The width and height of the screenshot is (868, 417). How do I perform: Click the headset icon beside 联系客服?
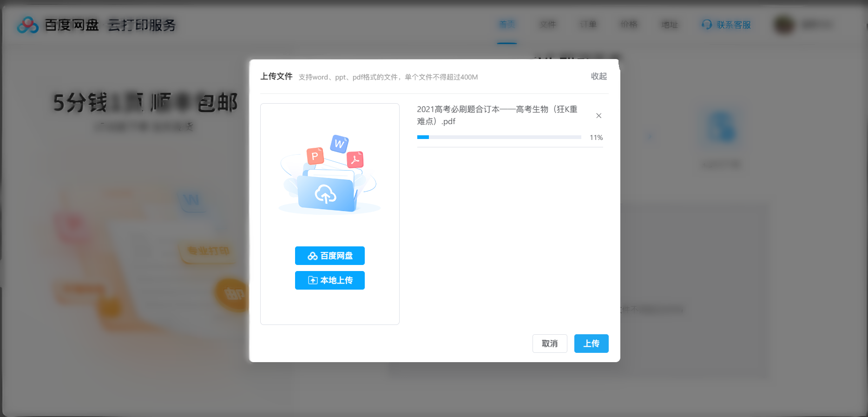(707, 25)
